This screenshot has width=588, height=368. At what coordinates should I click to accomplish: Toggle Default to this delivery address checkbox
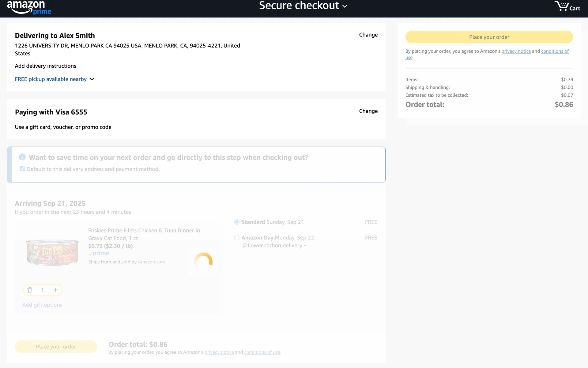click(x=22, y=169)
